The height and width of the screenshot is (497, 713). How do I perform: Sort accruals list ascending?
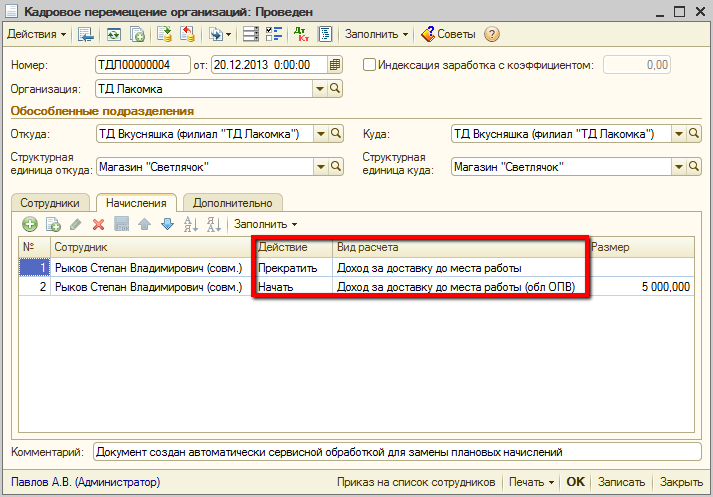point(190,224)
